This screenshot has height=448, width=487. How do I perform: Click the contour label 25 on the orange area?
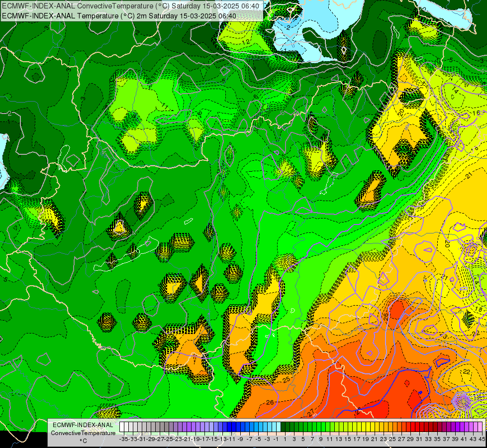287,380
